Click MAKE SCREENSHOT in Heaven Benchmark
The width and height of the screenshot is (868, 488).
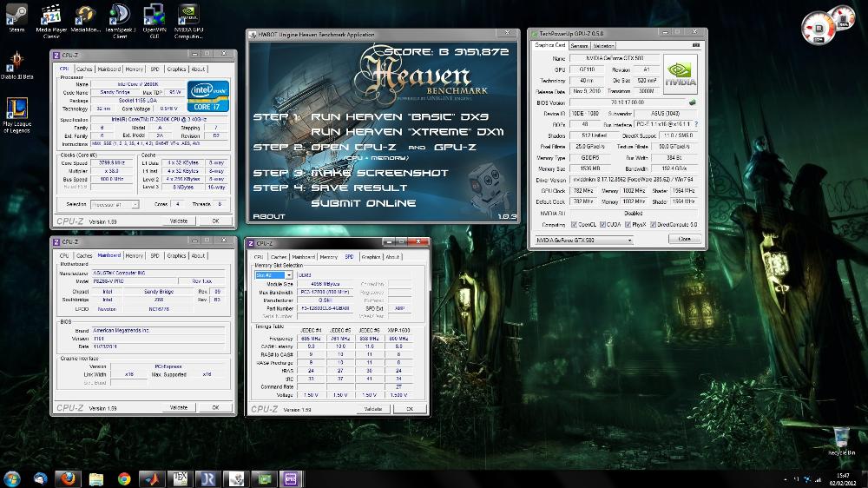[379, 173]
